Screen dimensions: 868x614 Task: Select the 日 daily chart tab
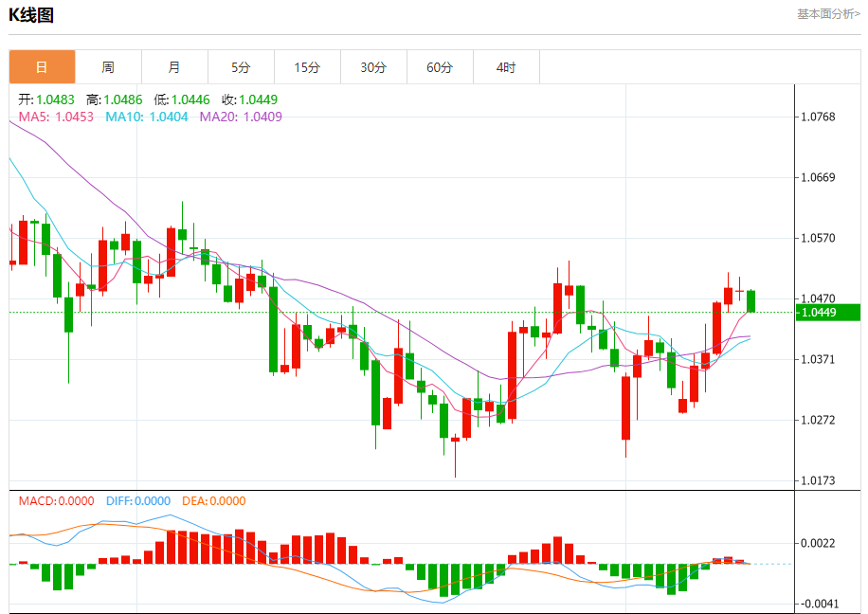(42, 67)
